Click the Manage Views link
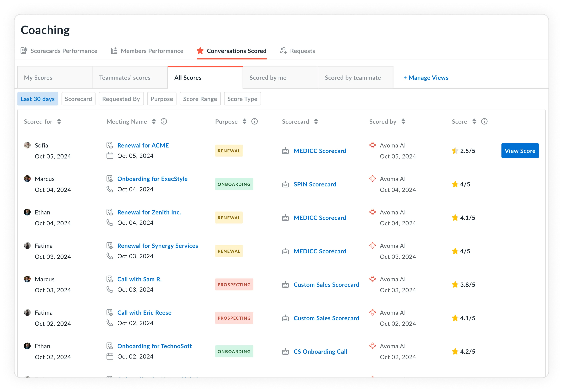 click(426, 78)
